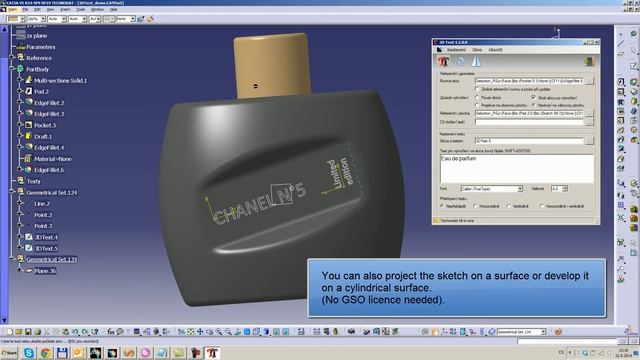Switch to 3D Text app in the taskbar
The image size is (640, 360).
212,353
